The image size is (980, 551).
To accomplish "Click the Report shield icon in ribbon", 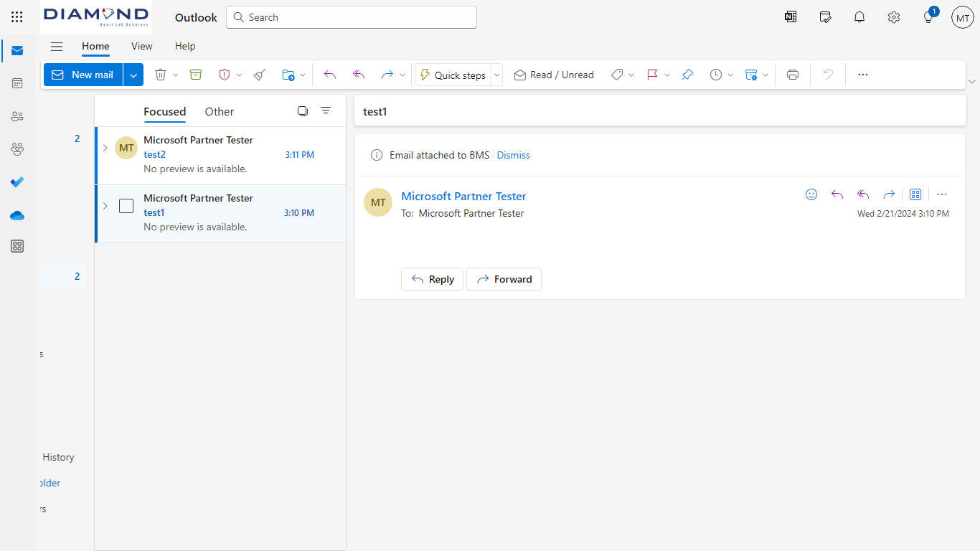I will point(224,75).
